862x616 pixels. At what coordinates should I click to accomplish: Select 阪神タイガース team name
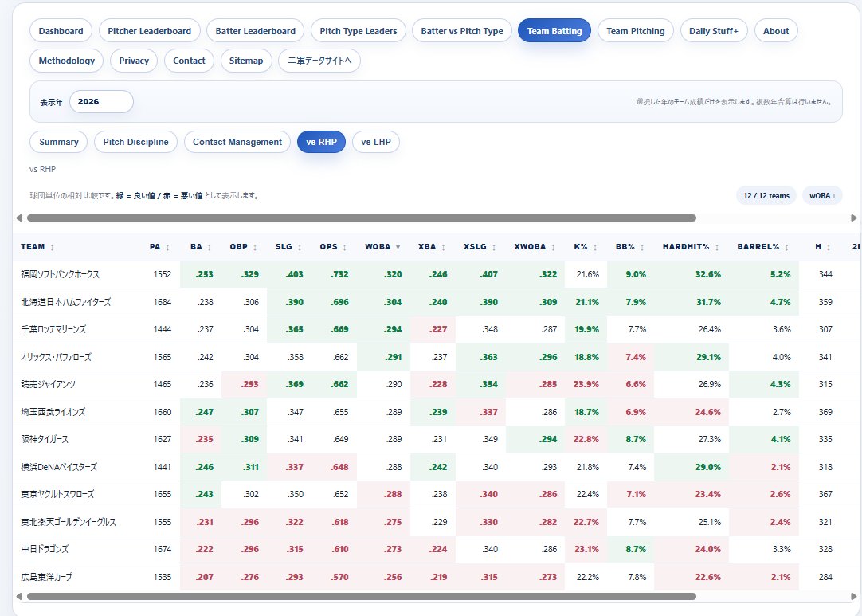45,439
